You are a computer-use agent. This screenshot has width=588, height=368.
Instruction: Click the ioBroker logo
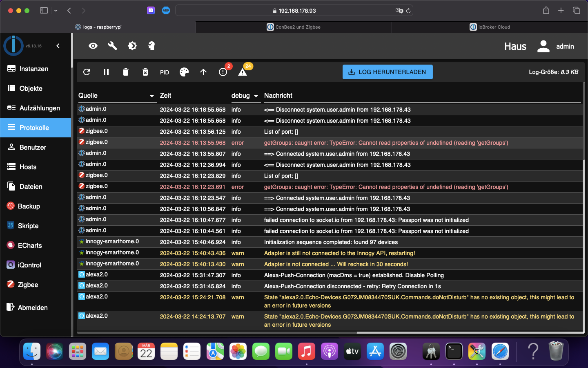pos(13,46)
